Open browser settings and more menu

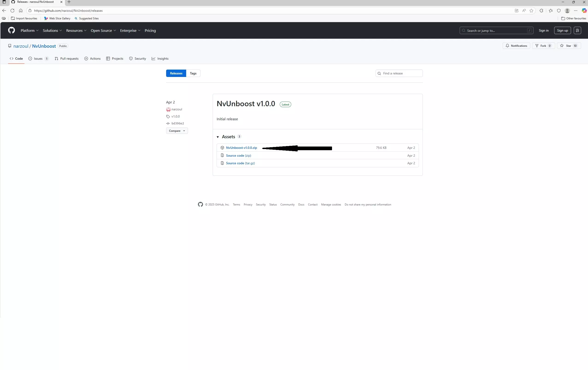[x=576, y=11]
